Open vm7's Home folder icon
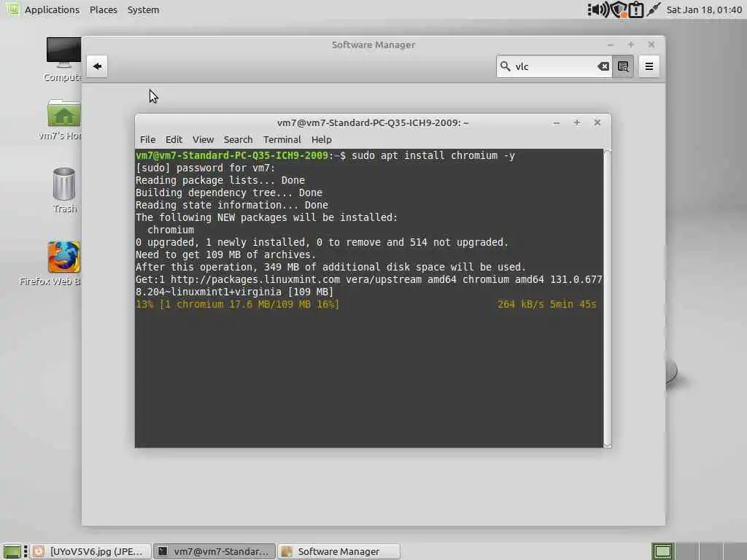This screenshot has width=747, height=560. point(63,120)
